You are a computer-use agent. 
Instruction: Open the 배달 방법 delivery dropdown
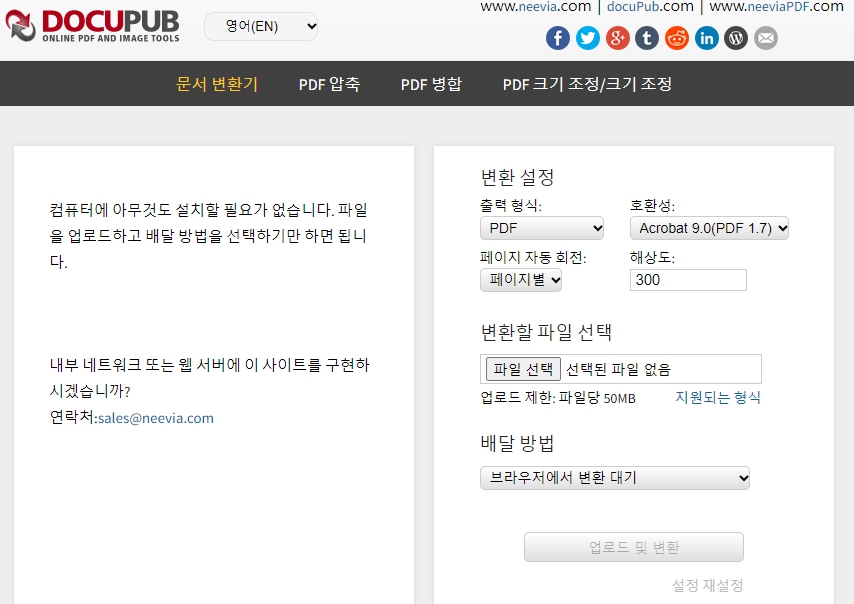(x=615, y=478)
